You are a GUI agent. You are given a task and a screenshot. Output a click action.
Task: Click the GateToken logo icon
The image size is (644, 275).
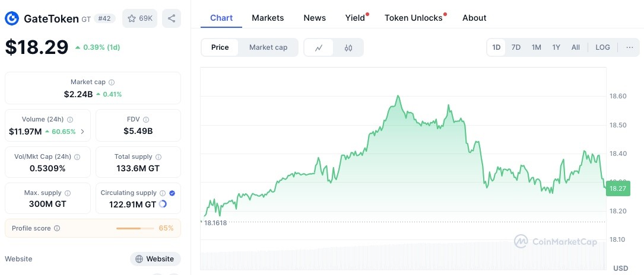click(11, 18)
